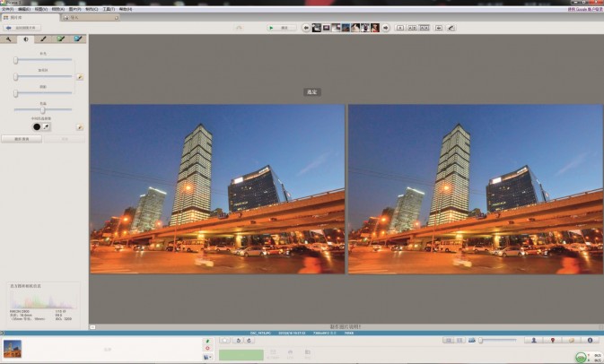Click the color temperature slider handle
The image size is (604, 364).
point(43,110)
